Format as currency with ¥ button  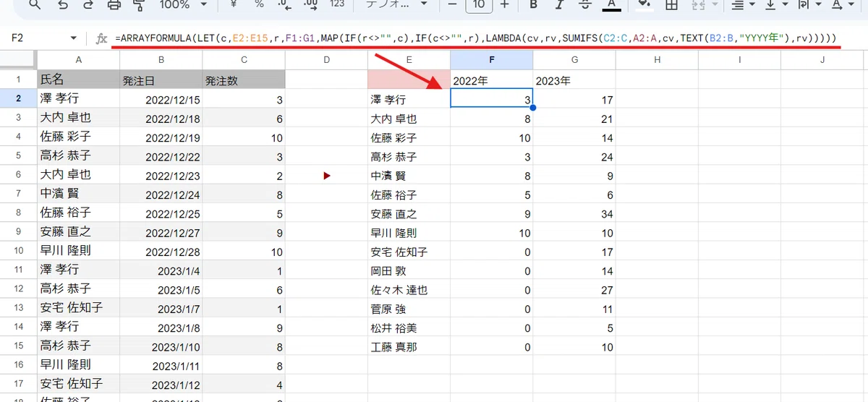tap(234, 5)
